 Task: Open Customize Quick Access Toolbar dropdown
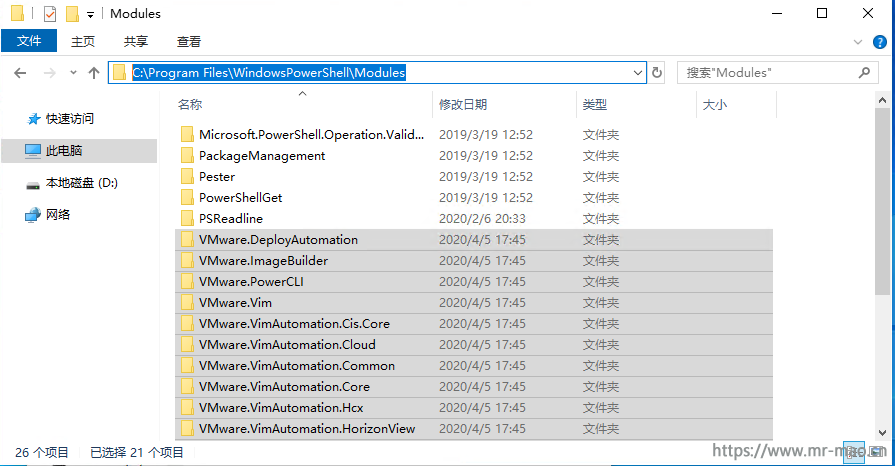coord(90,14)
